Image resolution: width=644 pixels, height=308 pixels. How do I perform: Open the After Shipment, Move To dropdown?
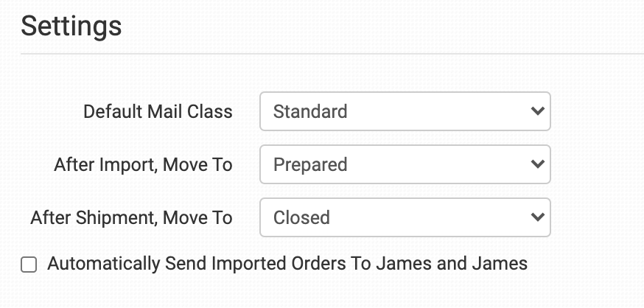click(x=405, y=218)
